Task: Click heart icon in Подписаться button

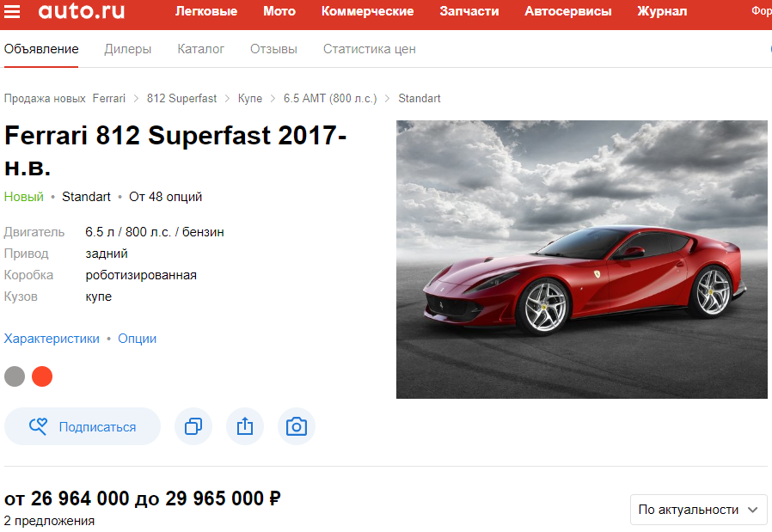Action: coord(38,426)
